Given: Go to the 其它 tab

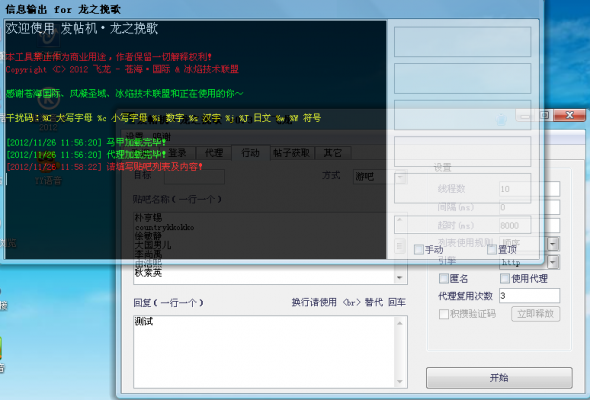Looking at the screenshot, I should (333, 153).
